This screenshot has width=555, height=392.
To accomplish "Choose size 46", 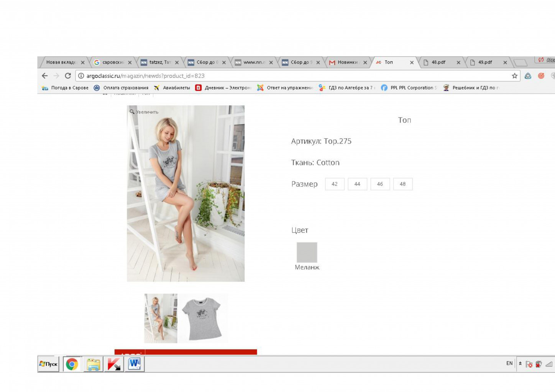I will (x=380, y=184).
